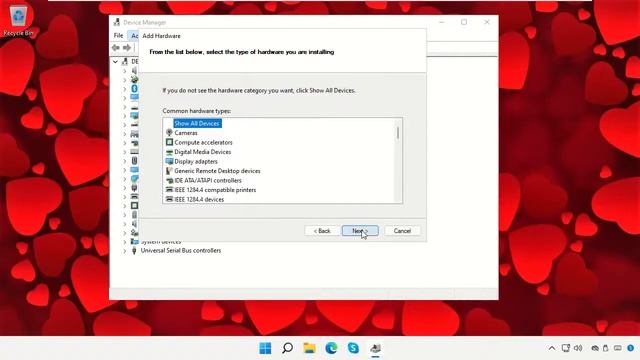
Task: Launch Microsoft Edge from taskbar
Action: pos(331,348)
